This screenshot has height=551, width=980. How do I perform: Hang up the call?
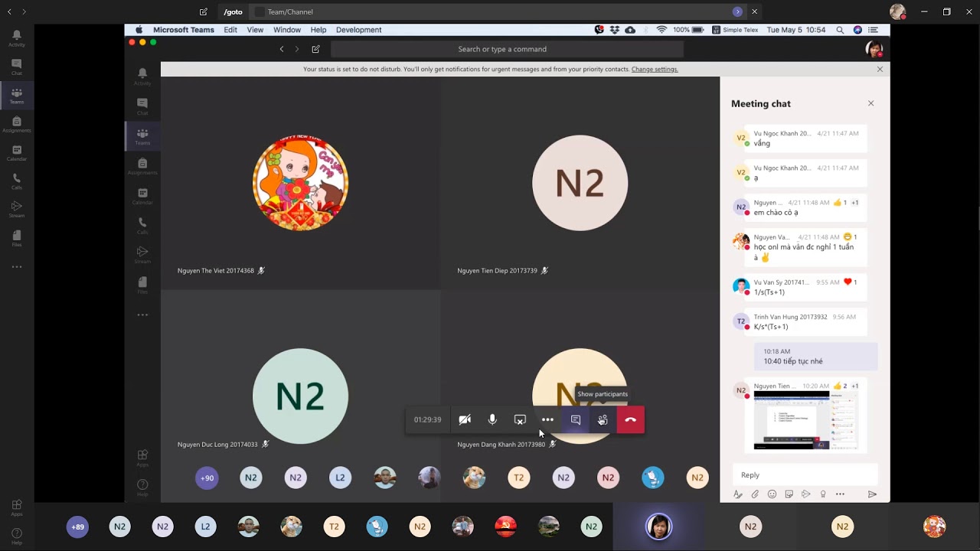pos(631,419)
